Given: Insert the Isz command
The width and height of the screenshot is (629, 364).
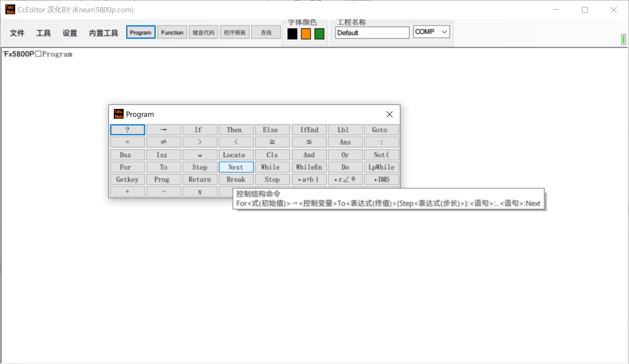Looking at the screenshot, I should (164, 155).
